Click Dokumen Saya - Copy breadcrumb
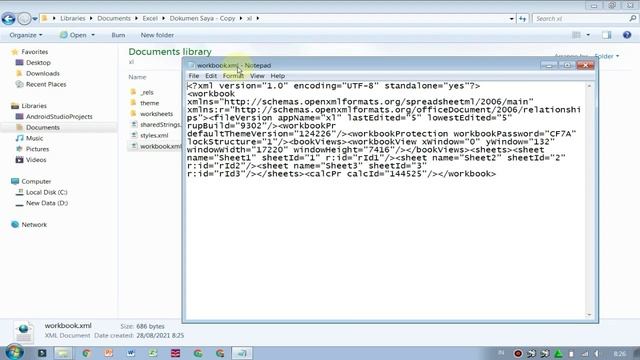640x360 pixels. tap(202, 18)
